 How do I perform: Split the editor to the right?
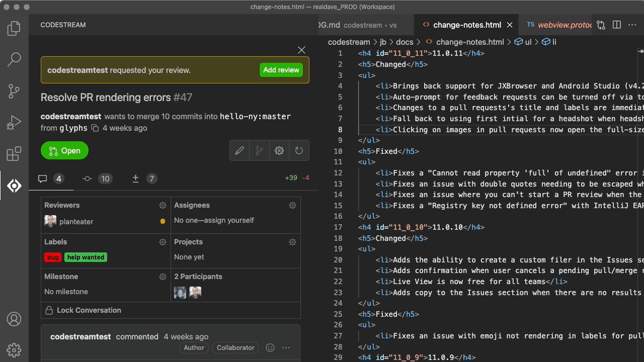tap(617, 25)
